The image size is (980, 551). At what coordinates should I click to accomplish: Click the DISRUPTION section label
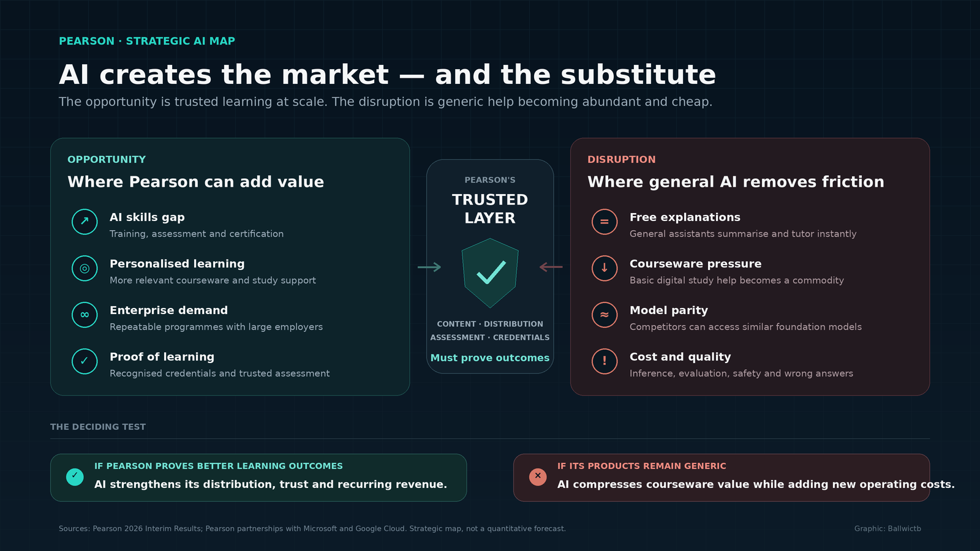click(622, 159)
